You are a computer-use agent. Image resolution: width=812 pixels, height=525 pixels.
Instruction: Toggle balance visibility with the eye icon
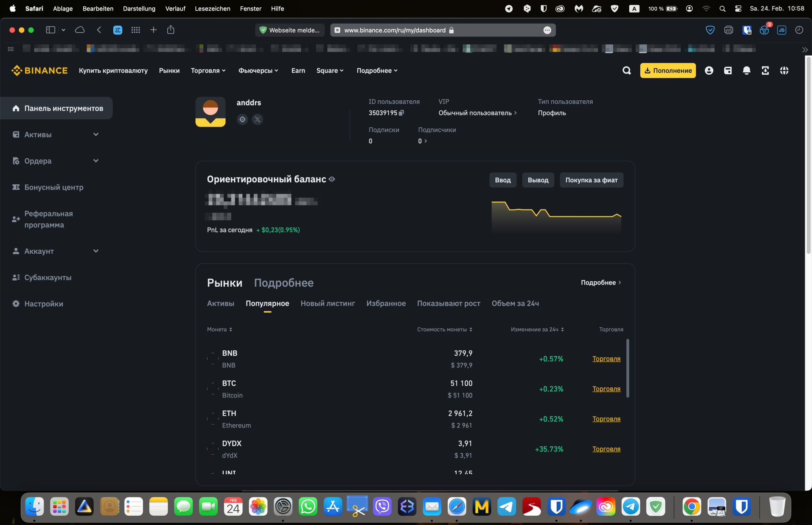[x=332, y=179]
